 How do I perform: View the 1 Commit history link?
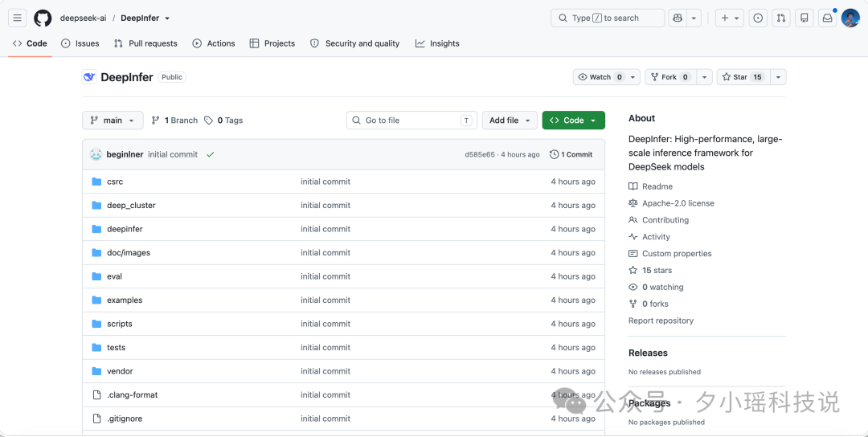click(571, 155)
